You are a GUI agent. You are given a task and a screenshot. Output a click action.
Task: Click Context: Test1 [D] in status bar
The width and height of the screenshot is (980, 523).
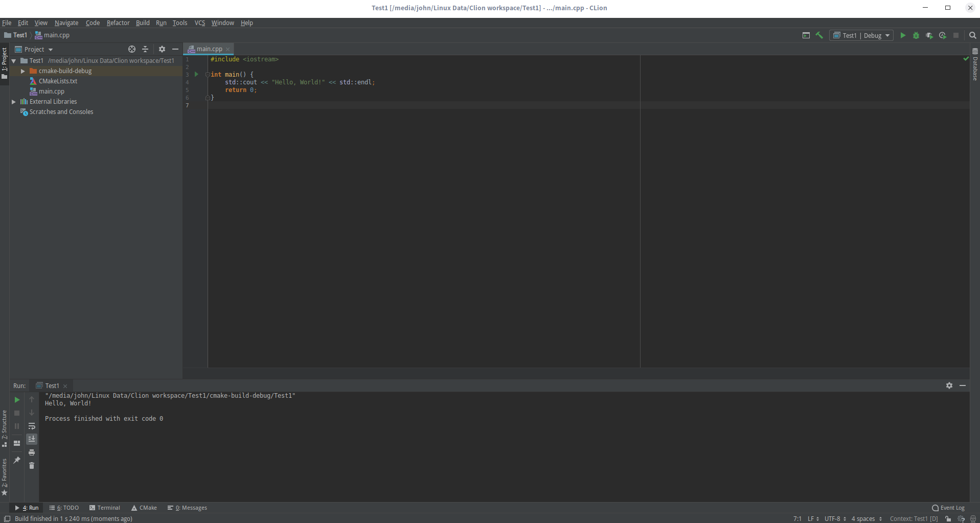click(914, 519)
